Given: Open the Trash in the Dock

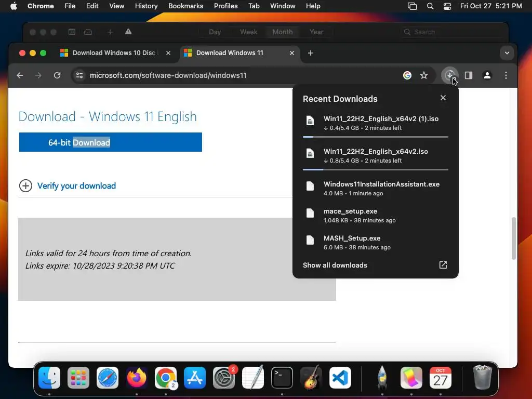Looking at the screenshot, I should (x=482, y=378).
